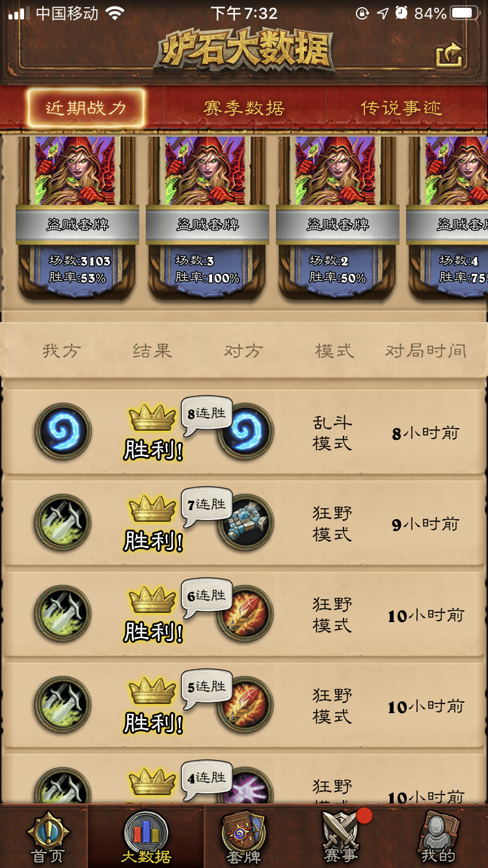
Task: Tap the opponent Mage icon in 5连胜 row
Action: (x=246, y=705)
